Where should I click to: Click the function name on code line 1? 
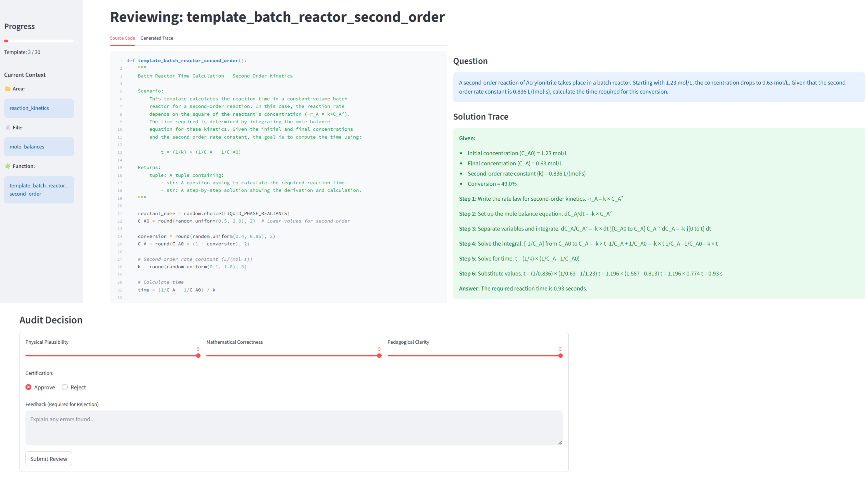click(188, 61)
